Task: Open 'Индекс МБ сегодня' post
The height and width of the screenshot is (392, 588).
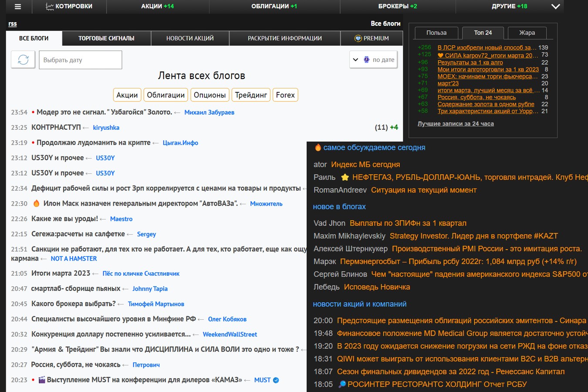Action: (x=365, y=165)
